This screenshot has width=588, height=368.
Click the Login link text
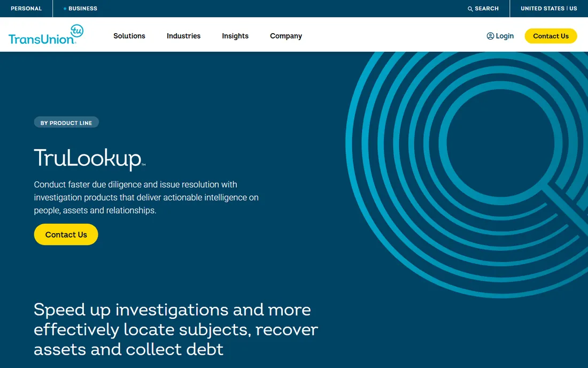click(505, 36)
